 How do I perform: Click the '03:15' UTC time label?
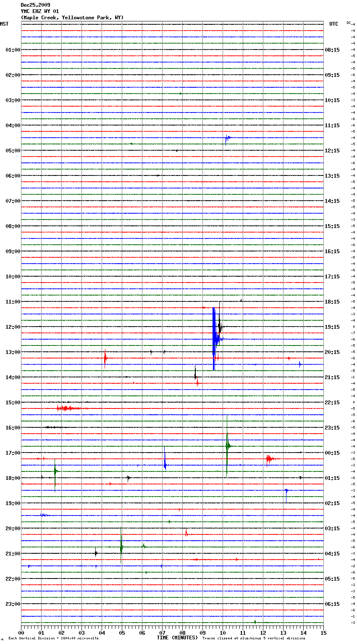click(x=332, y=529)
